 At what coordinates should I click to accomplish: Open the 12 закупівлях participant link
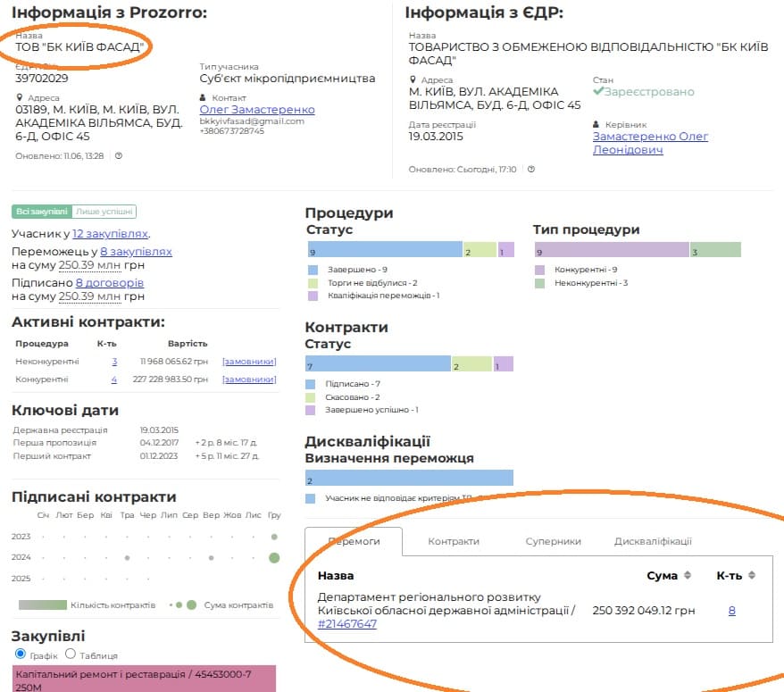coord(110,234)
